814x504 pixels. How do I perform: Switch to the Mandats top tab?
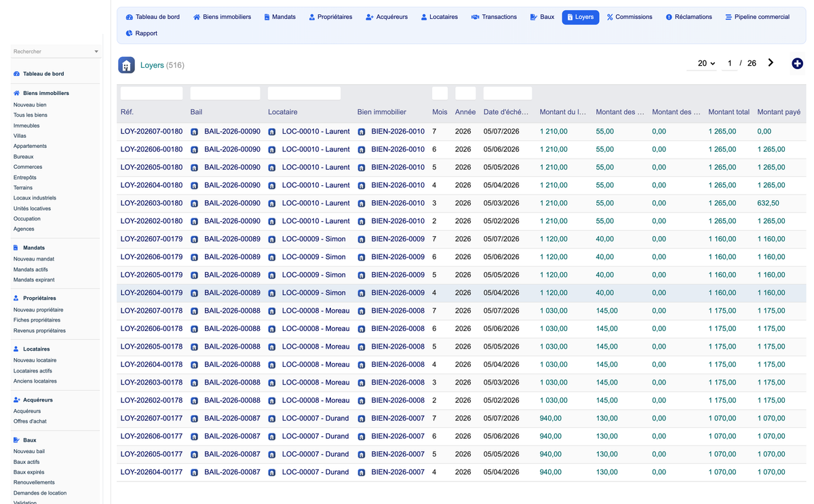click(279, 17)
